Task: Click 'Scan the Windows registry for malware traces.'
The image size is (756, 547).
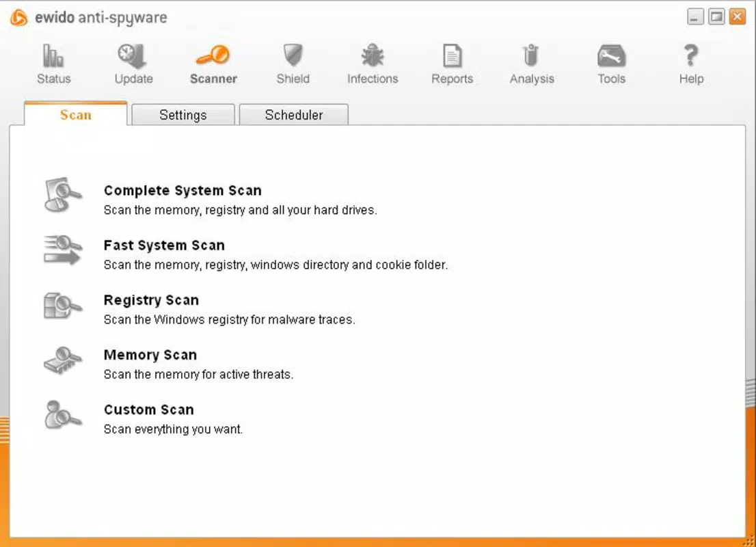Action: 230,320
